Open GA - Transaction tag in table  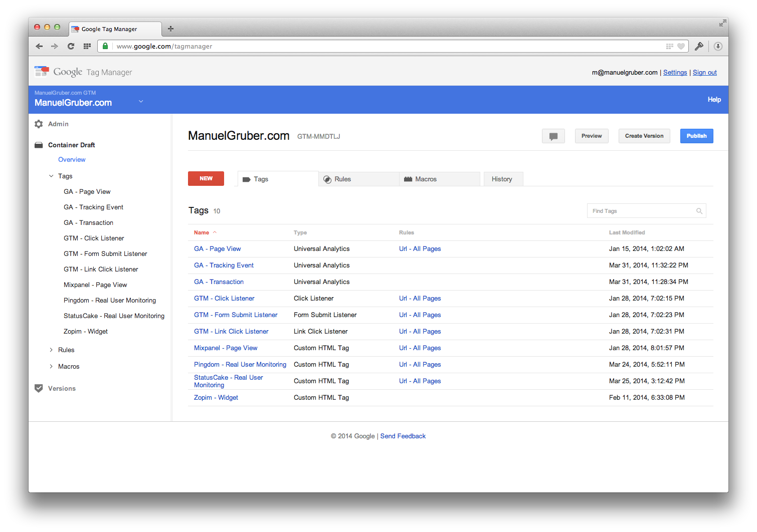219,282
